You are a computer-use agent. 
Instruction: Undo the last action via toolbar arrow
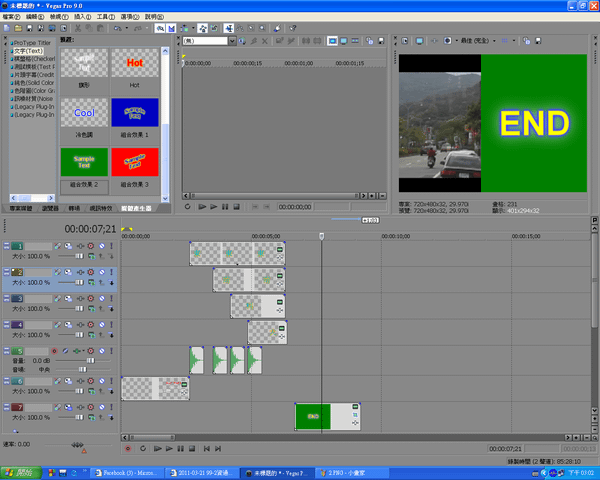click(x=117, y=28)
